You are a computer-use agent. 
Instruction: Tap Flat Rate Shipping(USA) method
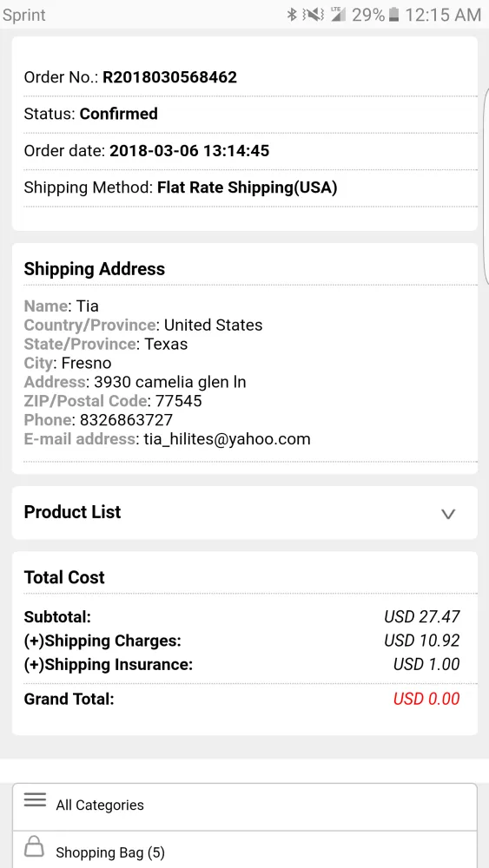pyautogui.click(x=247, y=188)
